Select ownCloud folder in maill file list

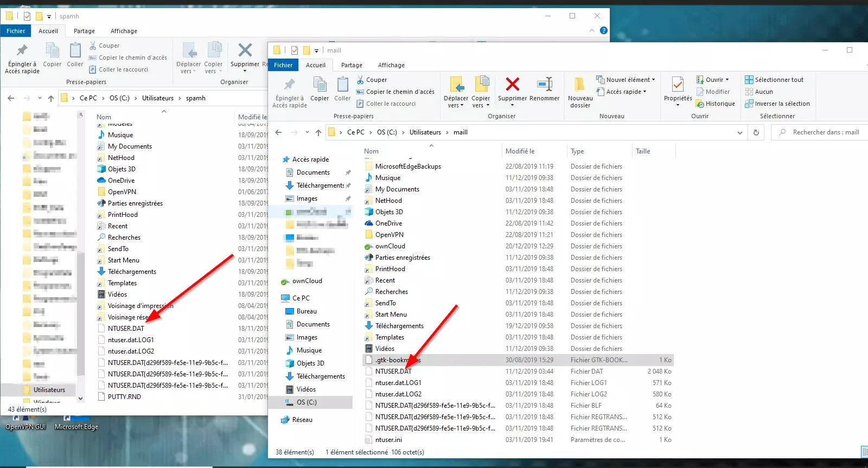click(390, 246)
